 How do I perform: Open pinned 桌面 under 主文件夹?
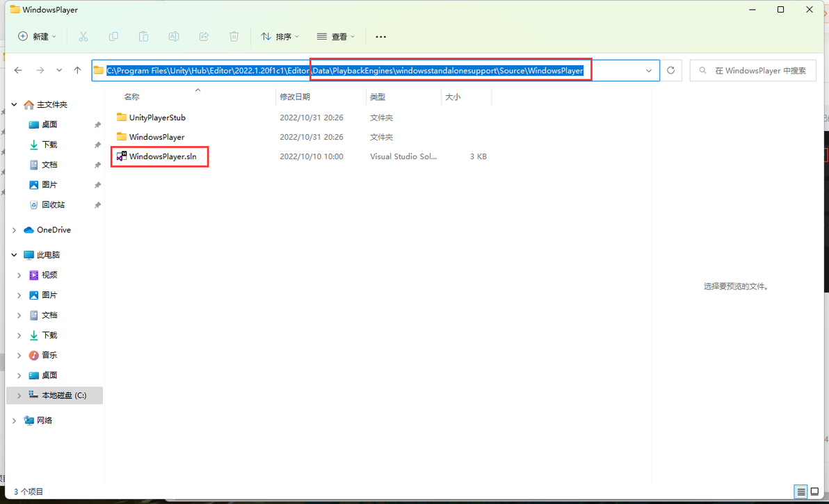tap(49, 124)
